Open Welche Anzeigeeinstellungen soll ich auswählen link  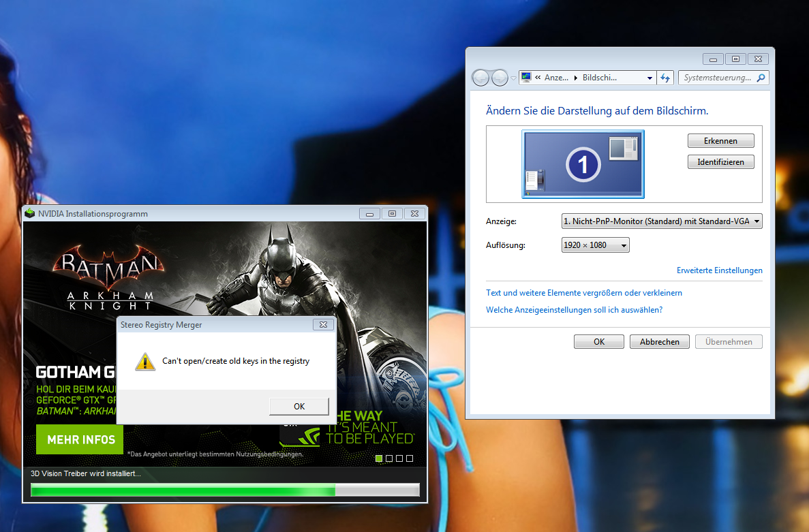tap(575, 310)
